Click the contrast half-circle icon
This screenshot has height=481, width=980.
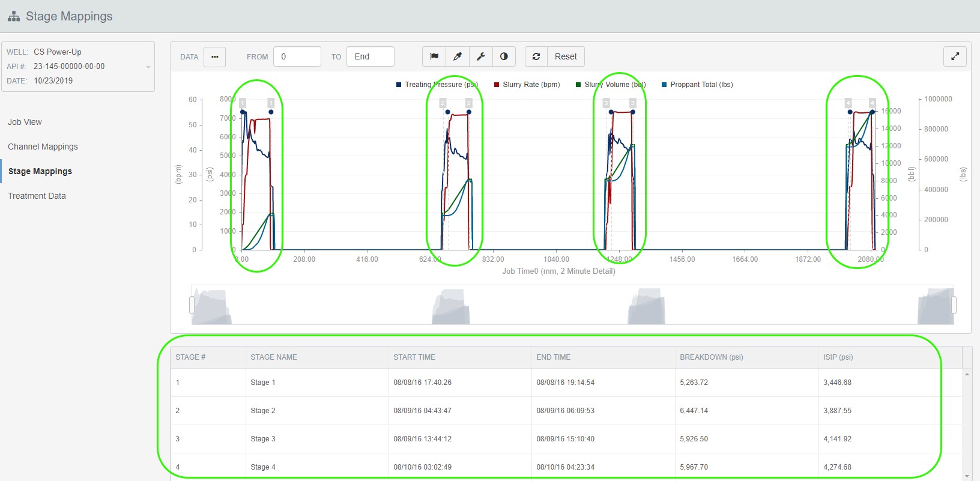(504, 56)
